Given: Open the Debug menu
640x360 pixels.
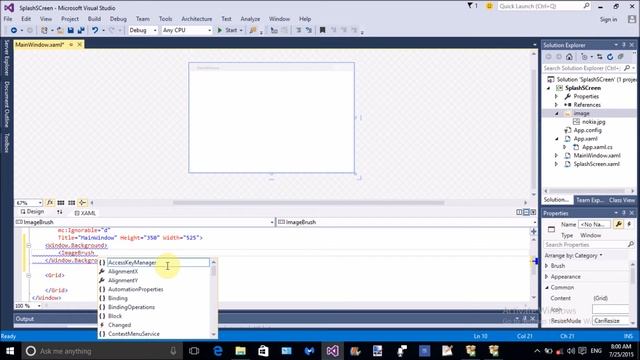Looking at the screenshot, I should pos(118,19).
